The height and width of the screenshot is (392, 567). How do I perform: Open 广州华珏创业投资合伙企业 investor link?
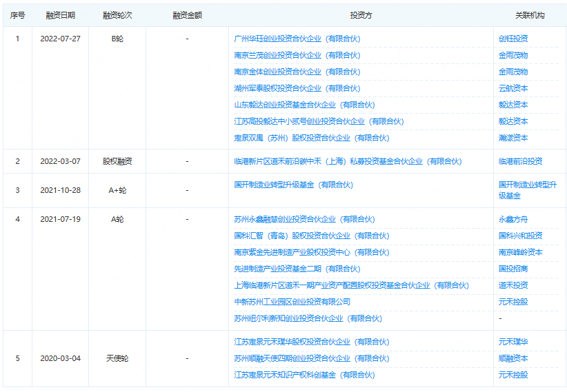click(297, 39)
